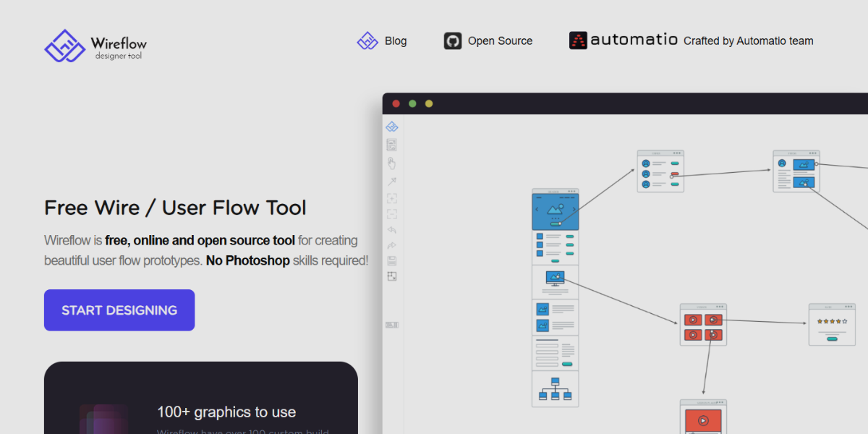868x434 pixels.
Task: Click the zoom out tool
Action: pyautogui.click(x=391, y=213)
